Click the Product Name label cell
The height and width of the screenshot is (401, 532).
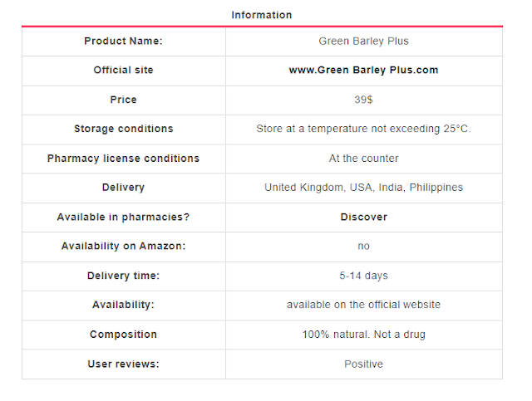coord(124,41)
